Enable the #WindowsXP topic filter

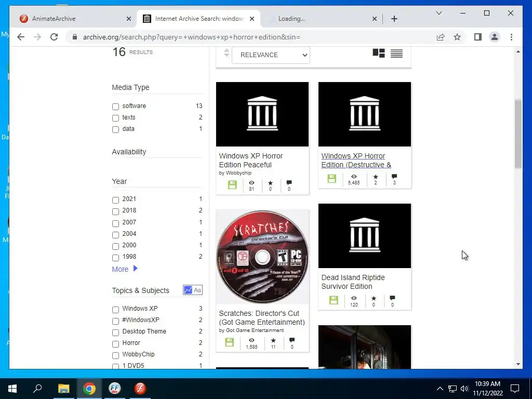[x=115, y=321]
